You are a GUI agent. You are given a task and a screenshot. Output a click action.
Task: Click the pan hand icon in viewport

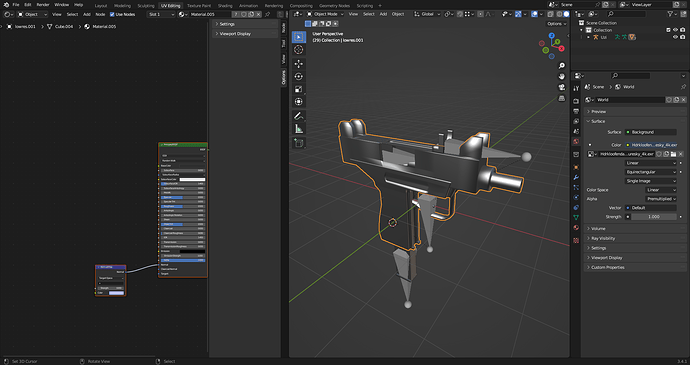562,77
